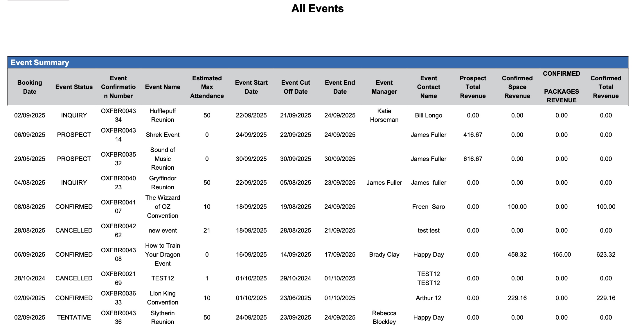Click the Event Manager column header
Viewport: 644px width, 330px height.
coord(384,87)
